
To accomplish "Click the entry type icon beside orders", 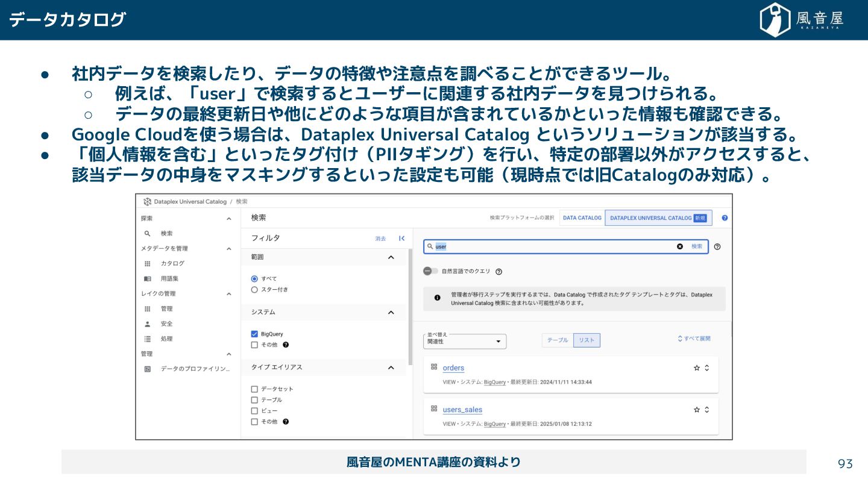I will click(434, 366).
